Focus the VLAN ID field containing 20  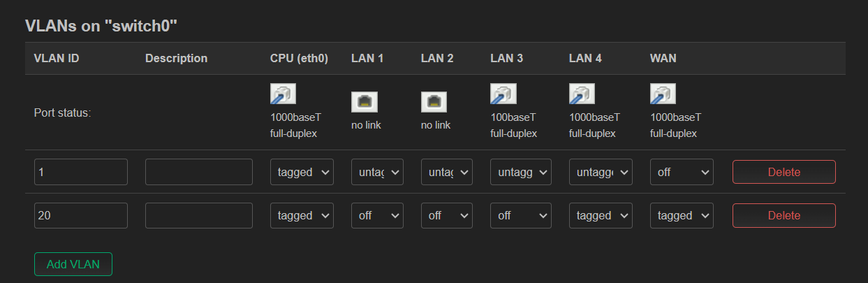pos(81,216)
